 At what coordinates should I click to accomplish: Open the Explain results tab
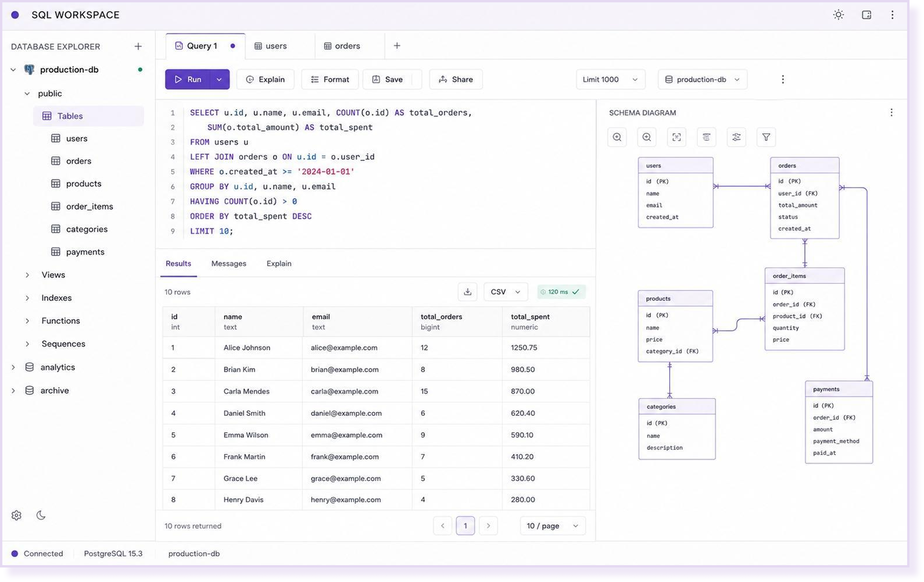[x=279, y=264]
